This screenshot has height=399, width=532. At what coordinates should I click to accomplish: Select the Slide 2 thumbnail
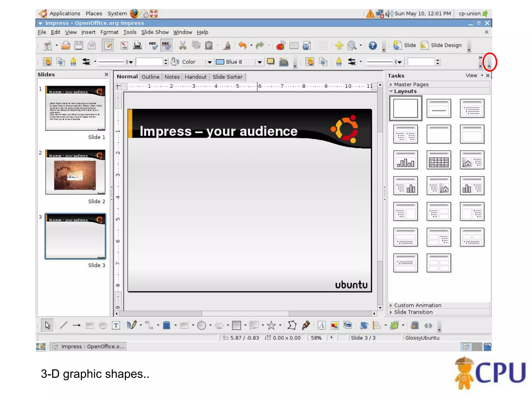point(75,172)
